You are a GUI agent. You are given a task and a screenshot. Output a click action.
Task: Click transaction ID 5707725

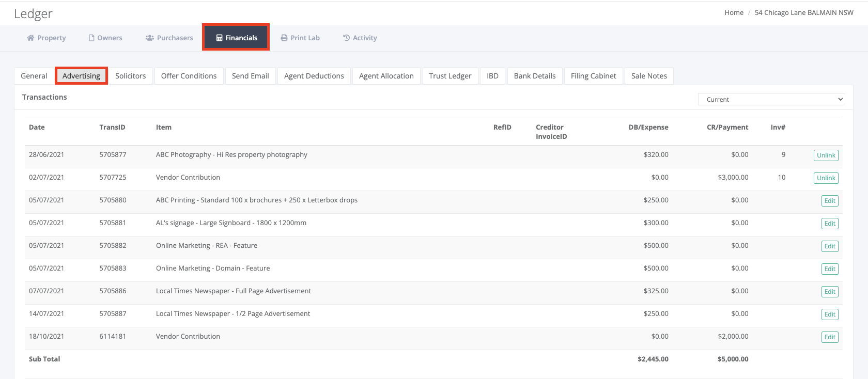coord(113,177)
